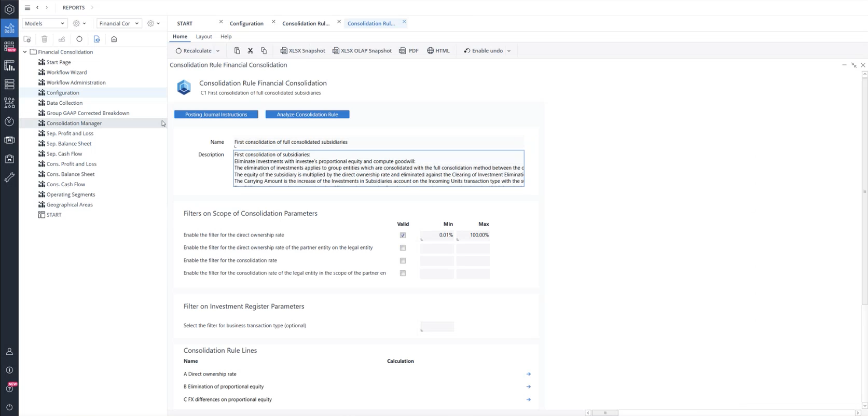
Task: Open the user profile icon in left rail
Action: click(x=9, y=352)
